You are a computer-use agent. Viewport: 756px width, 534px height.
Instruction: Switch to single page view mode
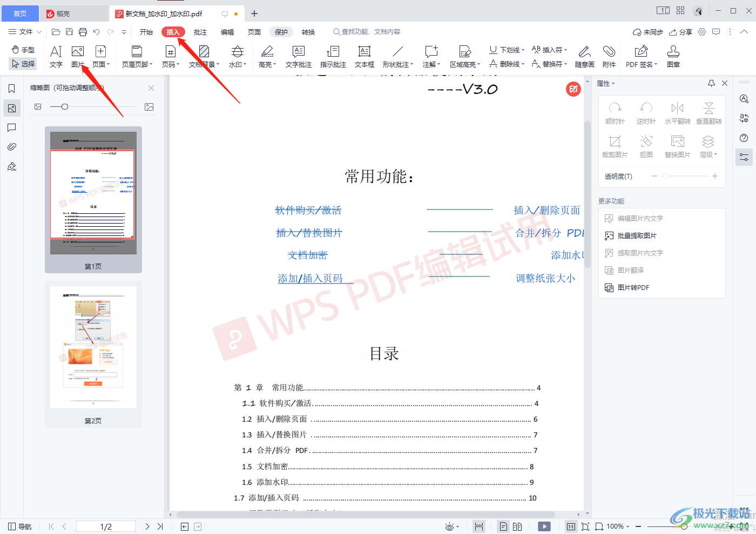[503, 526]
